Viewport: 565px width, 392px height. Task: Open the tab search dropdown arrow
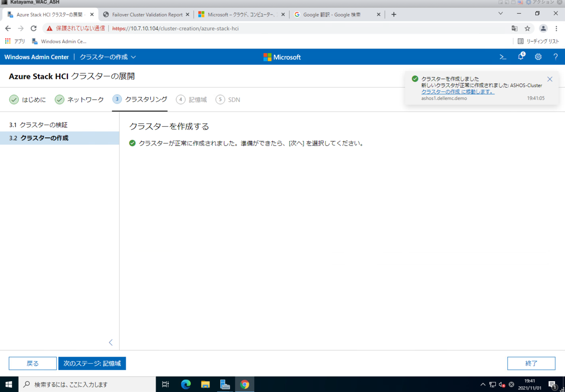500,14
